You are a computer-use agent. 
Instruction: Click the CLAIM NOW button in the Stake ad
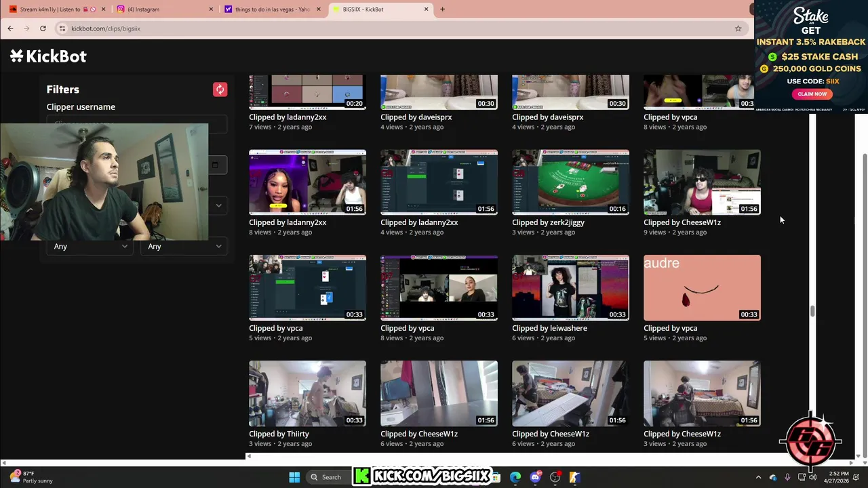(812, 94)
